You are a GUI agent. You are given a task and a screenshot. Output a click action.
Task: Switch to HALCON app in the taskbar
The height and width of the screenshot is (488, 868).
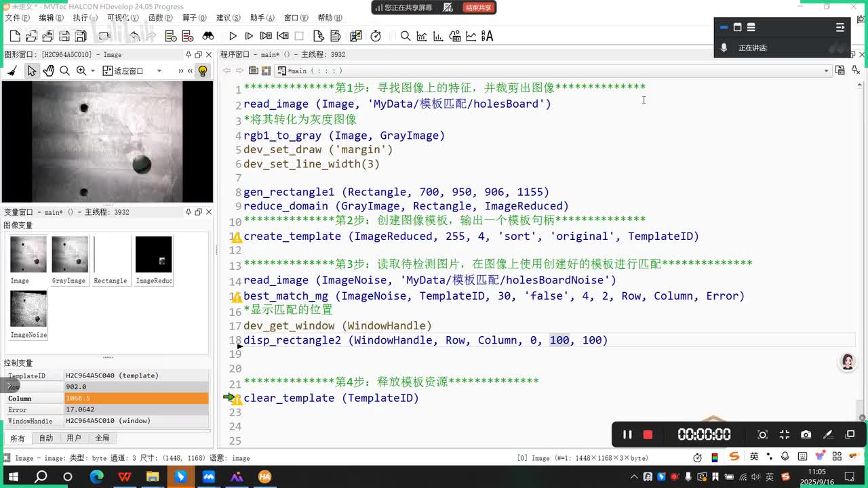[264, 476]
